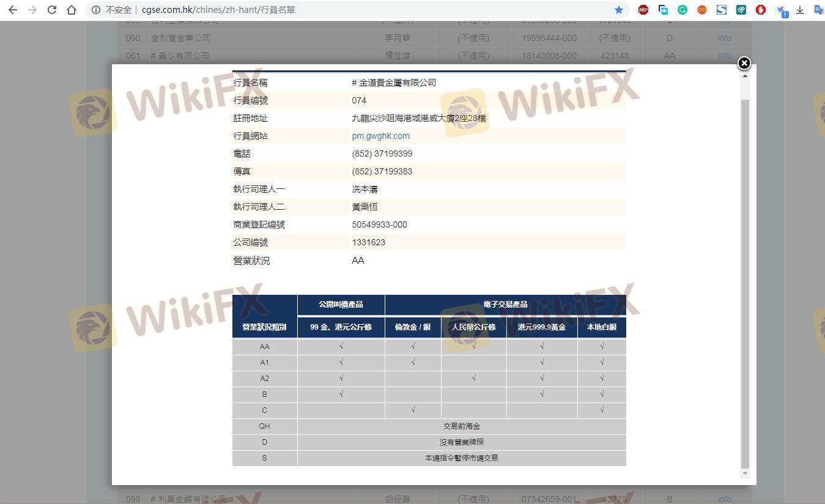This screenshot has height=504, width=825.
Task: Open the Adblock Plus extension
Action: [x=643, y=10]
